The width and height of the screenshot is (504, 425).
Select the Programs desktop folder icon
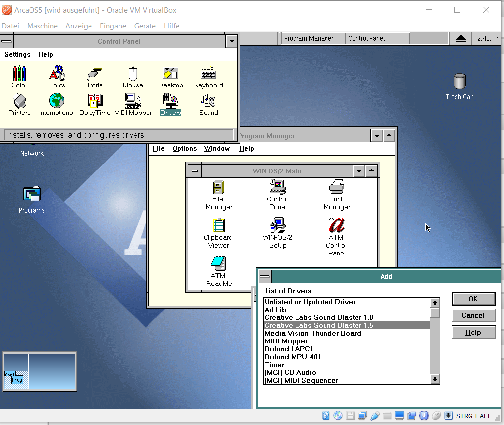coord(31,200)
